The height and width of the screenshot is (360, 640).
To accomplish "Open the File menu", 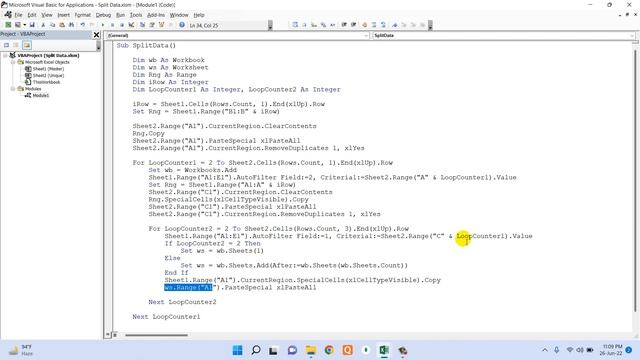I will pyautogui.click(x=18, y=15).
